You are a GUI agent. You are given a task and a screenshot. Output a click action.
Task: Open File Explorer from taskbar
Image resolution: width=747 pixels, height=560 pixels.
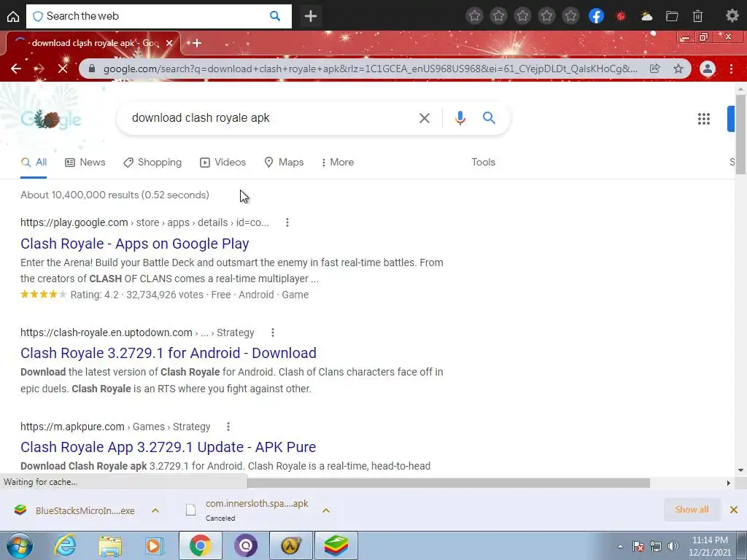pyautogui.click(x=110, y=546)
